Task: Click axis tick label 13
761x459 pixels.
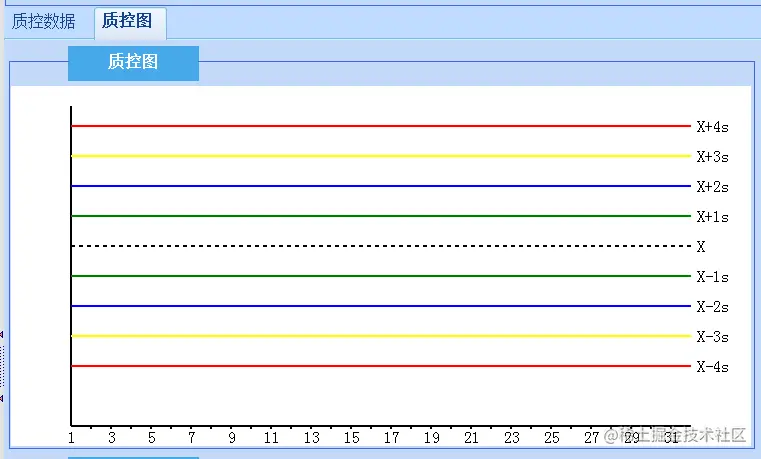Action: pos(312,438)
